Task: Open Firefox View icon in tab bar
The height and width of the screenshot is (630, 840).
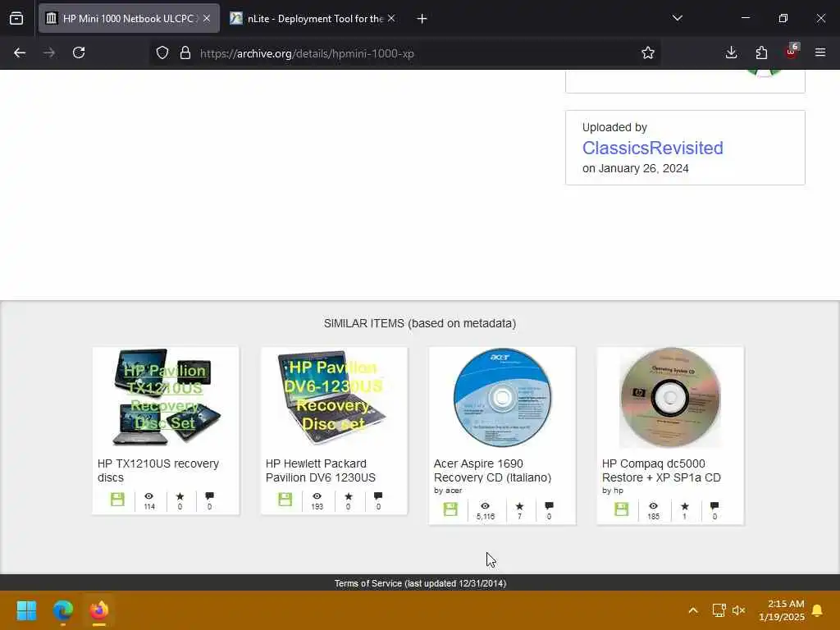Action: click(x=16, y=19)
